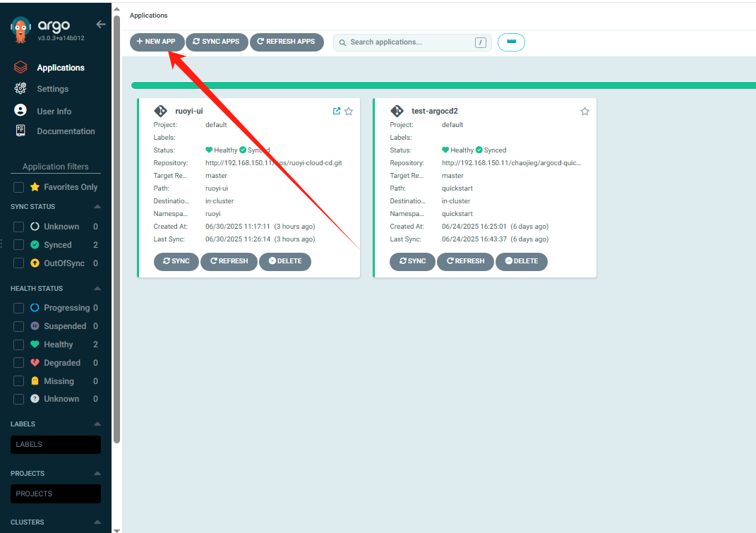Collapse the SYNC STATUS section

tap(97, 206)
